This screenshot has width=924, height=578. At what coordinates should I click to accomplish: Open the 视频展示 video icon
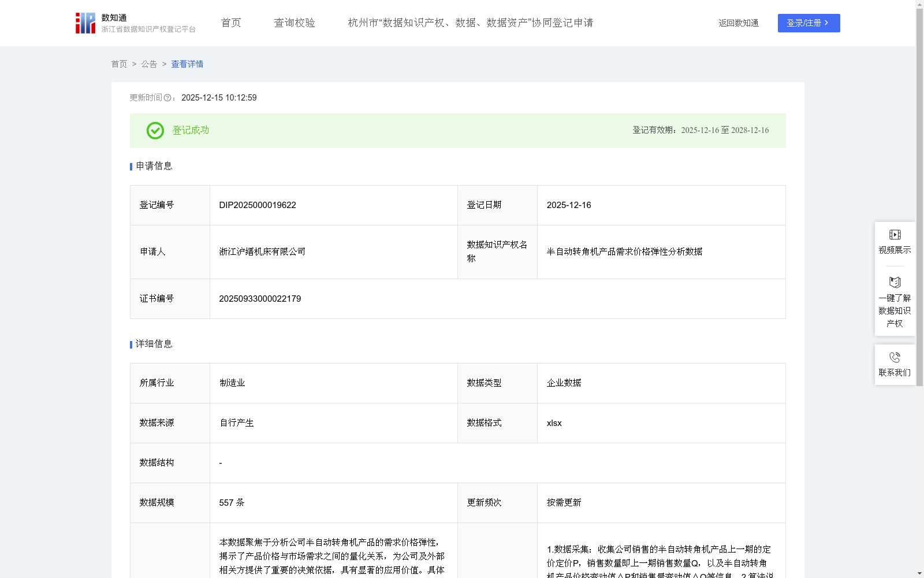coord(895,235)
